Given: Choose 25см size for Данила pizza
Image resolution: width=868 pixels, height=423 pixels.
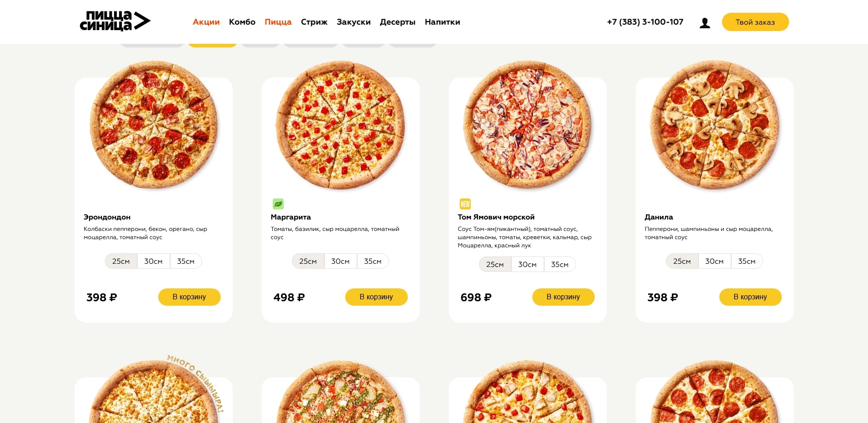Looking at the screenshot, I should (682, 261).
